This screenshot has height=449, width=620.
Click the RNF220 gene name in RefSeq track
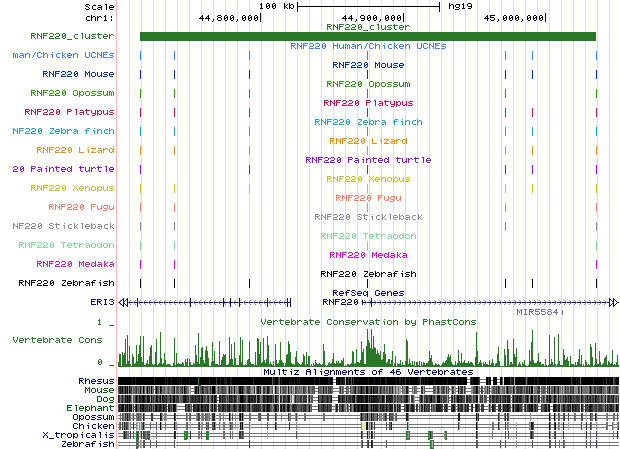click(339, 301)
